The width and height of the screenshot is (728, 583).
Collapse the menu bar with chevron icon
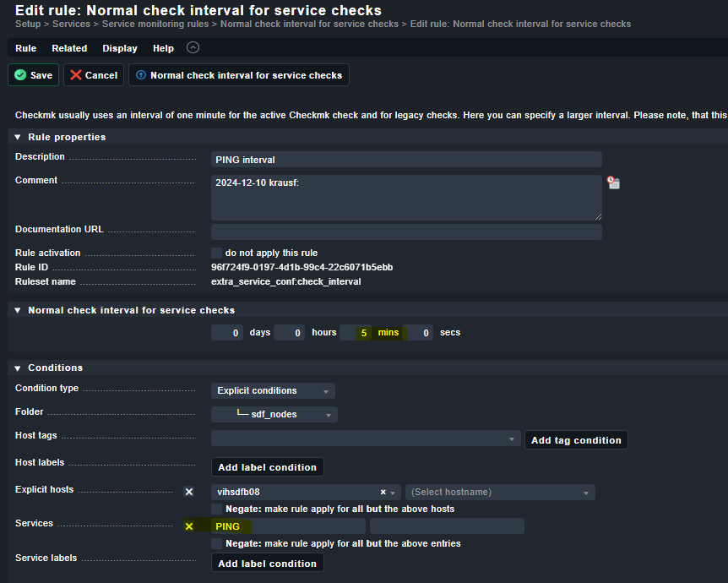193,48
